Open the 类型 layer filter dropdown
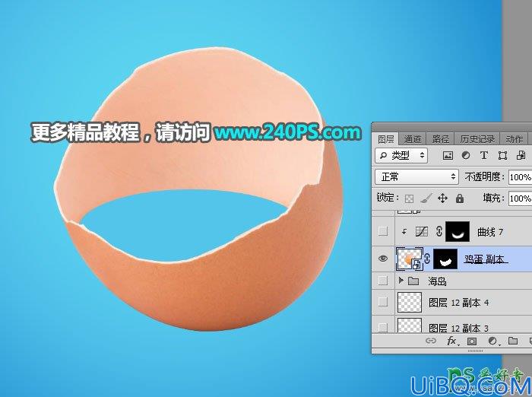The height and width of the screenshot is (397, 532). point(401,156)
